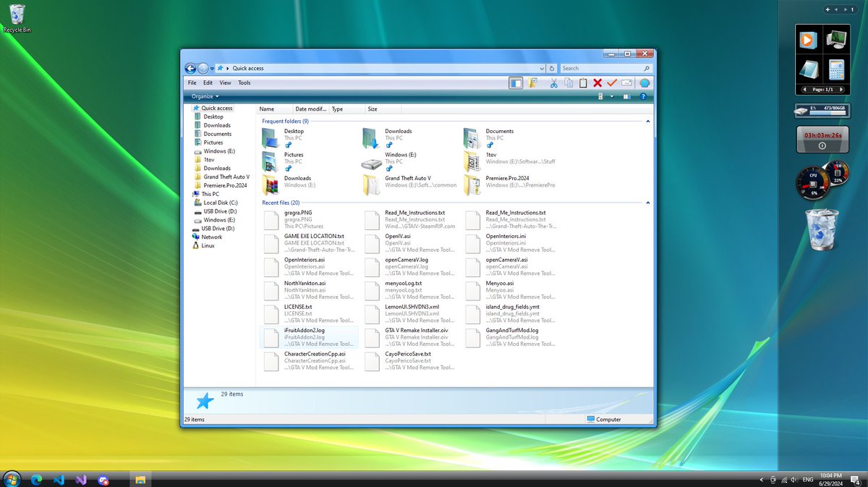Collapse the Recent files group chevron
Screen dimensions: 868x487
648,203
